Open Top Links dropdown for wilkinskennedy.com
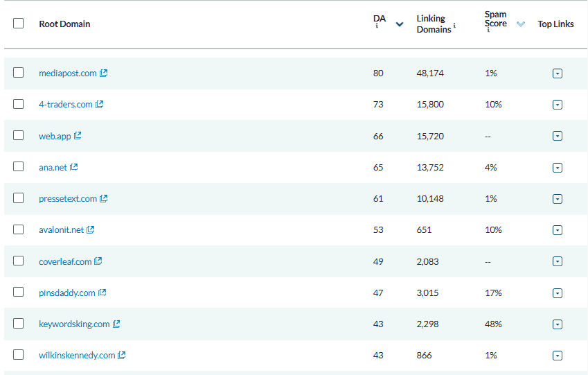 [x=558, y=356]
